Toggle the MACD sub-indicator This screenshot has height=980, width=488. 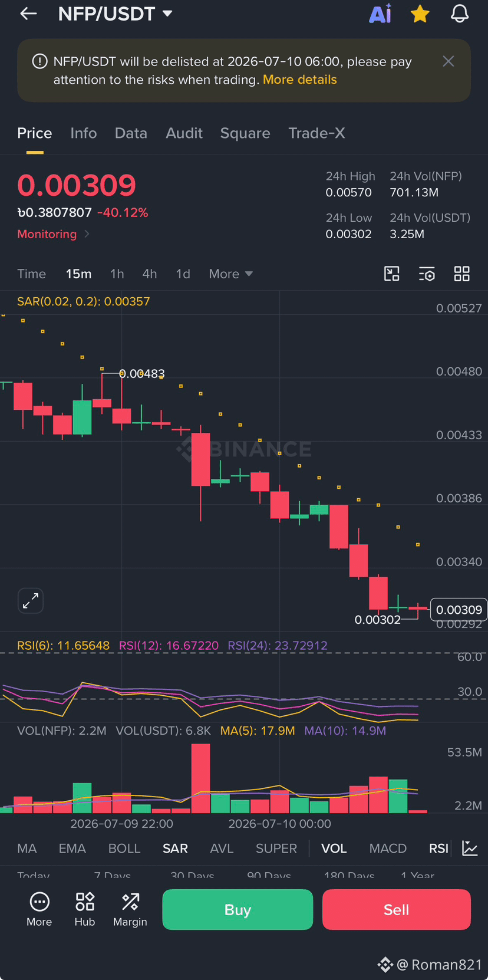388,849
